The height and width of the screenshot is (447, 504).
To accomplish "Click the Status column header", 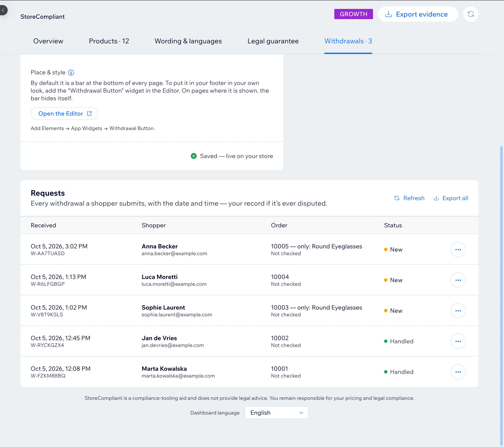I will click(393, 225).
